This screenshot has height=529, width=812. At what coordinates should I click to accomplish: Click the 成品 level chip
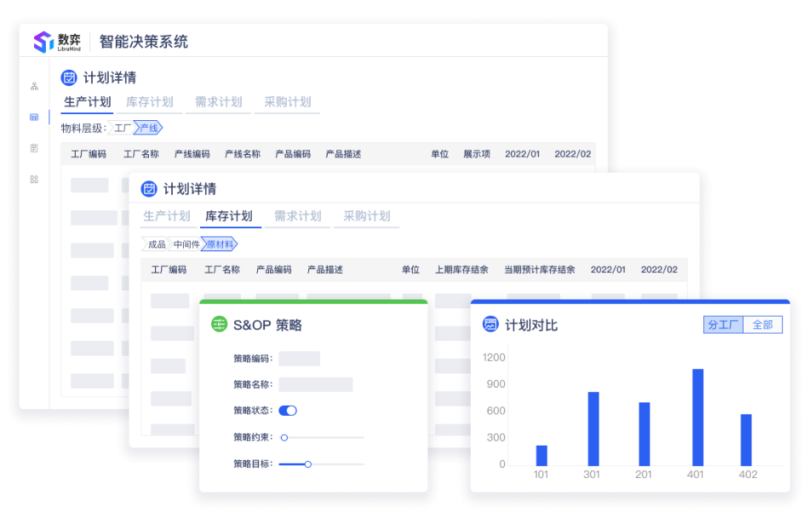(x=157, y=244)
